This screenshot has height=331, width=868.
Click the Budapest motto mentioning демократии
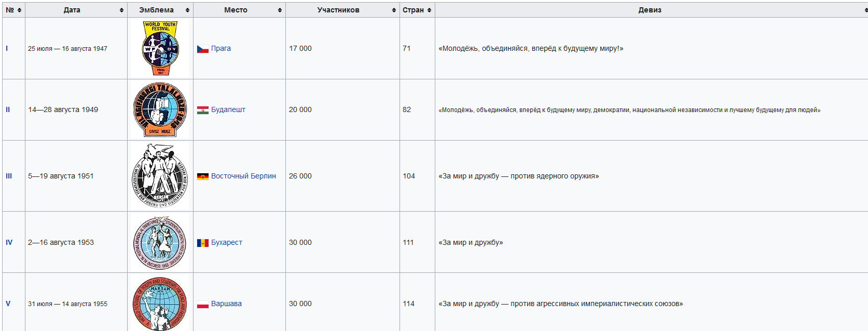click(629, 110)
